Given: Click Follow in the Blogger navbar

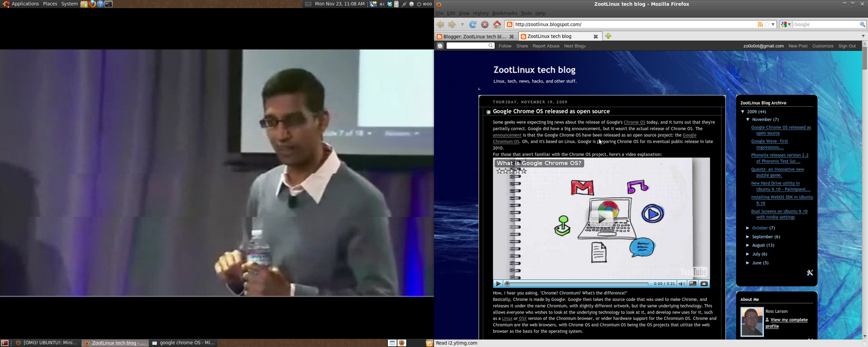Looking at the screenshot, I should click(505, 46).
